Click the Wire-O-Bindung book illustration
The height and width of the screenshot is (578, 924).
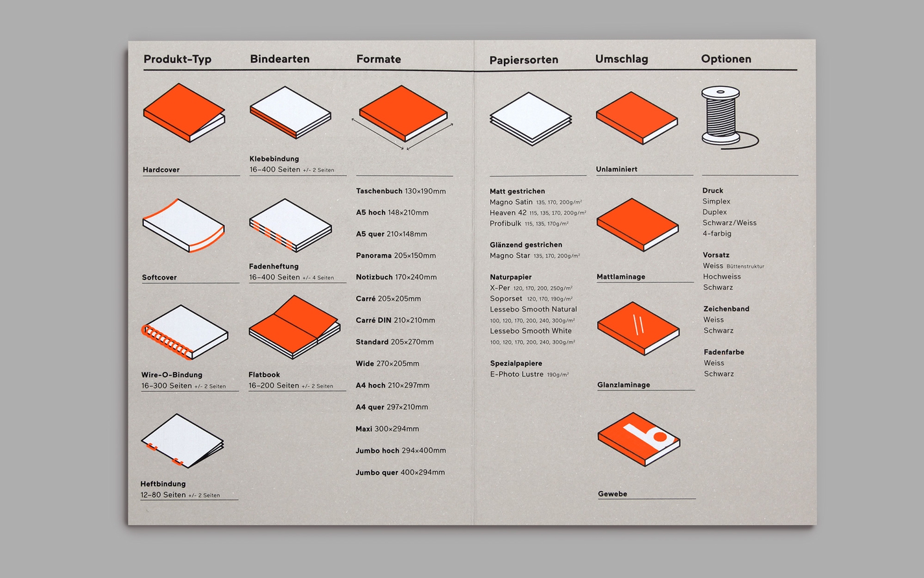[184, 332]
